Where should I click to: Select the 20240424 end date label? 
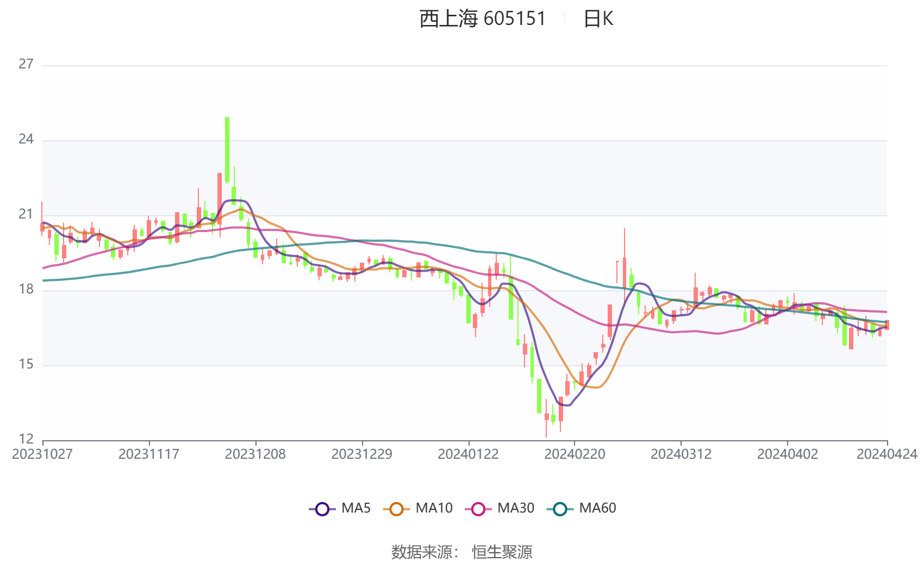[x=886, y=454]
